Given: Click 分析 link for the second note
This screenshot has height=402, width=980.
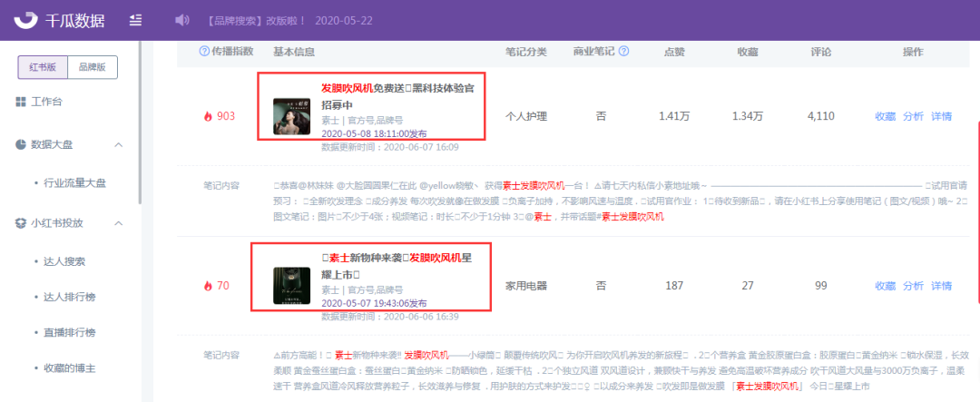Looking at the screenshot, I should [x=913, y=285].
